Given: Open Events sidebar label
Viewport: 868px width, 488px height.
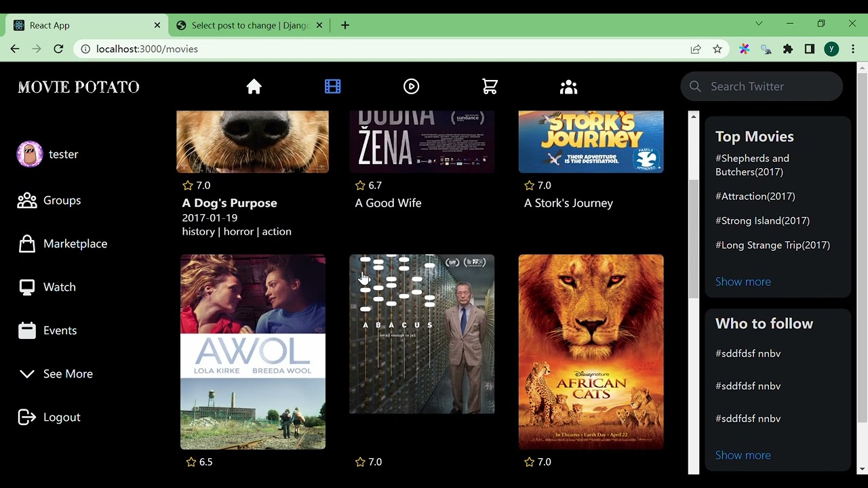Looking at the screenshot, I should click(60, 331).
